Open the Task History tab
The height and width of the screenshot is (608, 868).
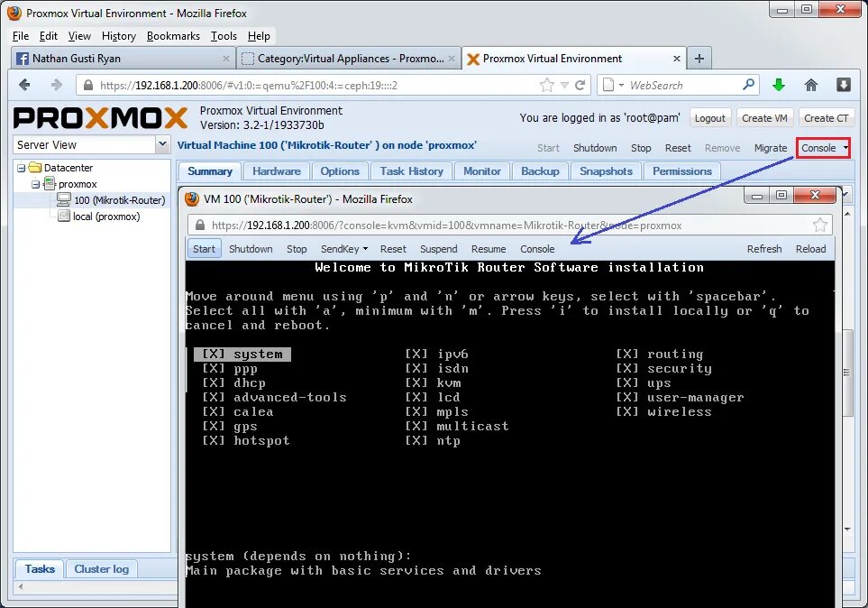pos(411,171)
